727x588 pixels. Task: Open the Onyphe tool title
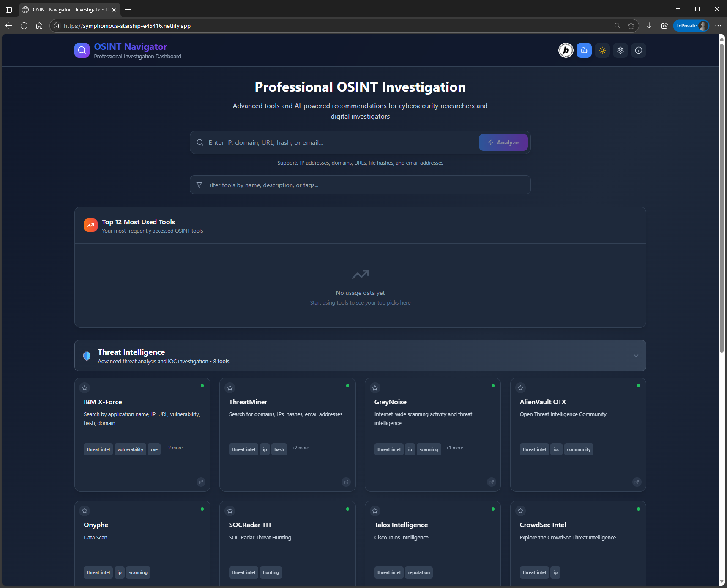tap(96, 525)
